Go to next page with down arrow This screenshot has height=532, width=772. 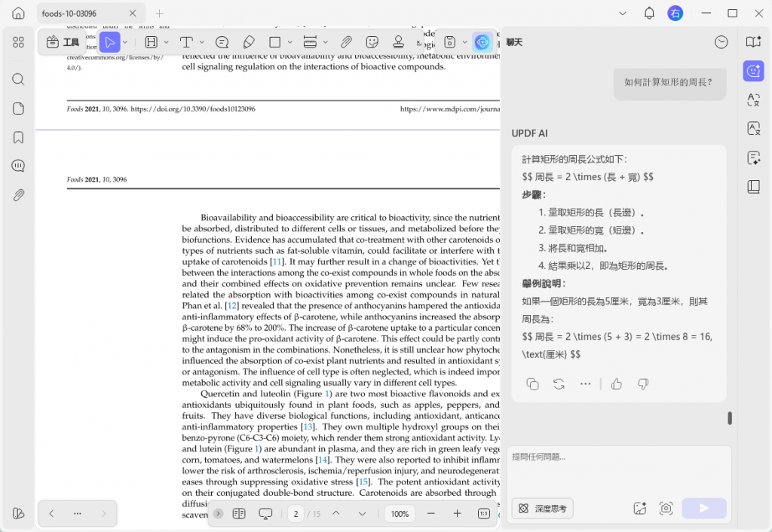362,514
